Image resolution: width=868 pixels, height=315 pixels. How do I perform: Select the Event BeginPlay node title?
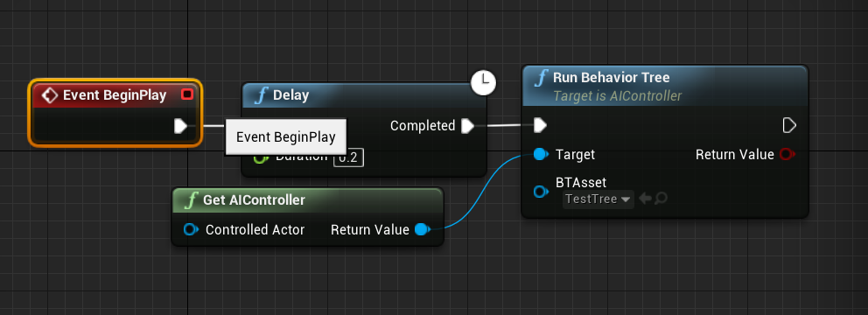(115, 95)
